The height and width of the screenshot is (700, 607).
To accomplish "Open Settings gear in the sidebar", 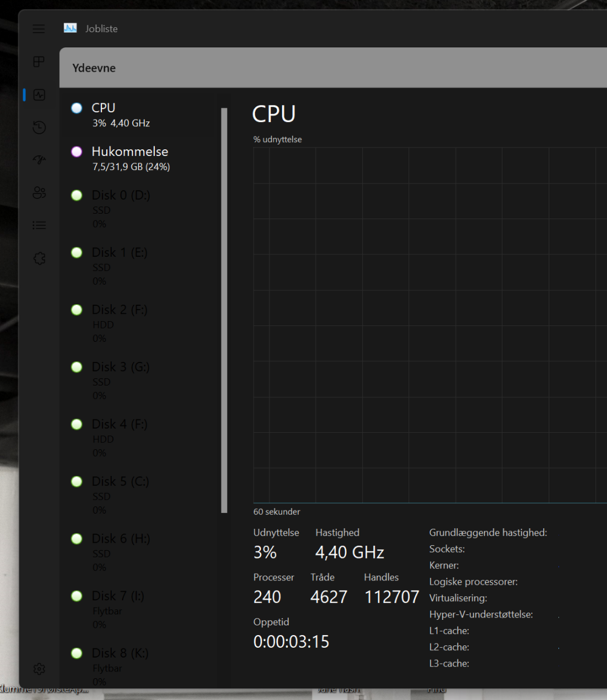I will click(39, 669).
